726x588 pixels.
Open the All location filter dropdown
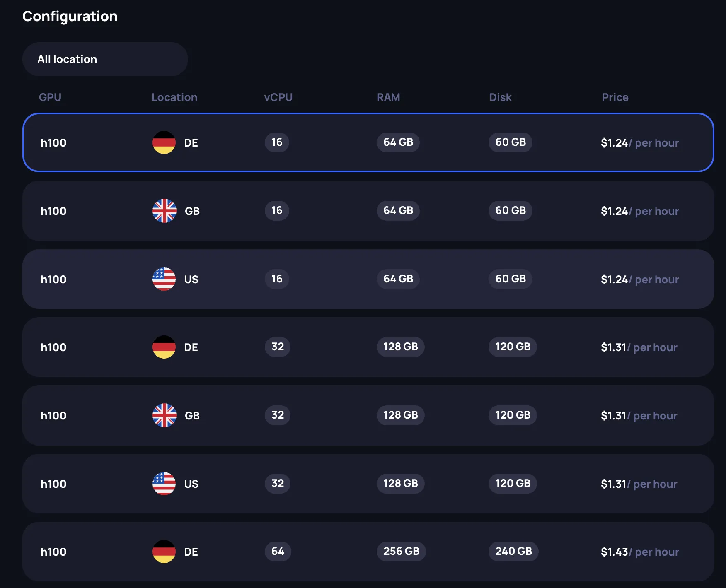point(105,59)
